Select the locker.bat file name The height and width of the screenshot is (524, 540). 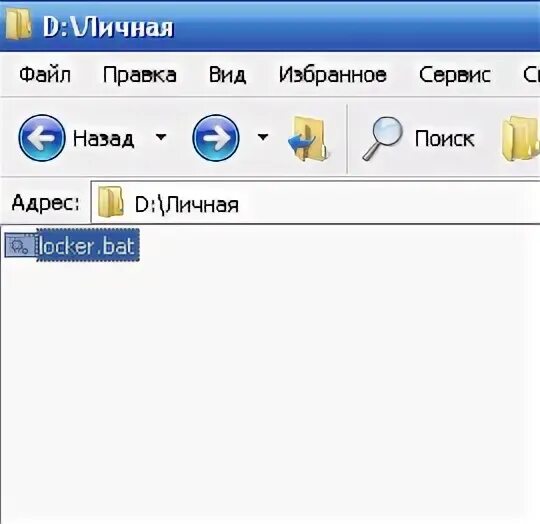pyautogui.click(x=88, y=245)
